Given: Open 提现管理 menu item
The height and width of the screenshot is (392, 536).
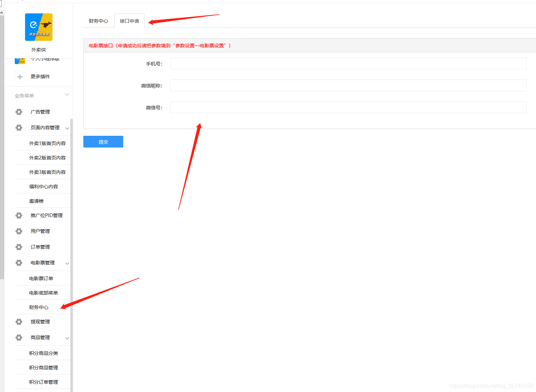Looking at the screenshot, I should 40,322.
